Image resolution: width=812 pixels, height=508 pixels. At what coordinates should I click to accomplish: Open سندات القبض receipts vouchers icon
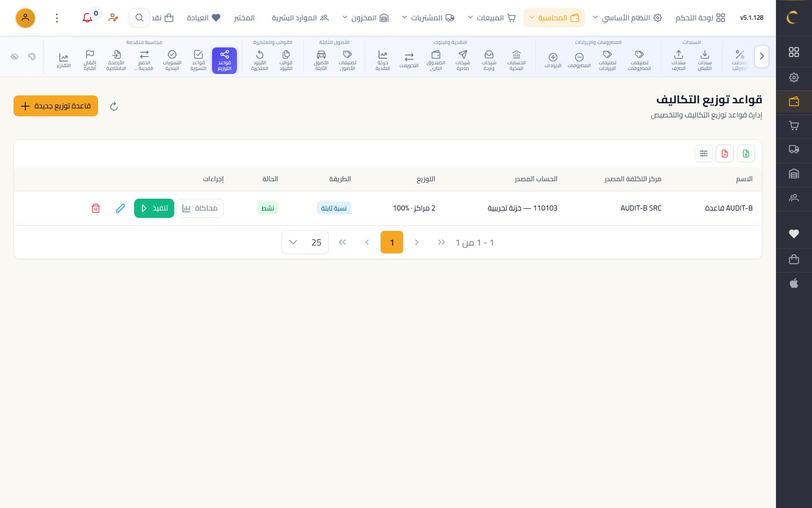coord(705,60)
